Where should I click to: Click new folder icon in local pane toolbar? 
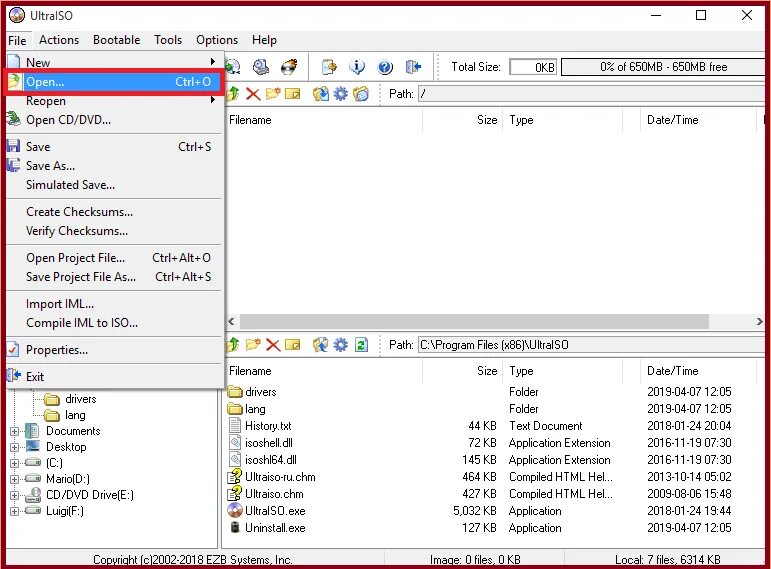(x=253, y=345)
